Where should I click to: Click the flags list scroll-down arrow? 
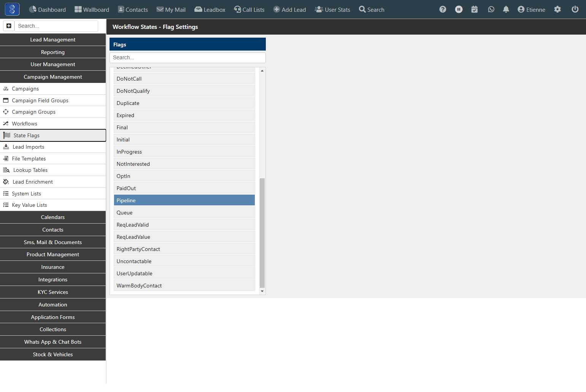click(262, 291)
